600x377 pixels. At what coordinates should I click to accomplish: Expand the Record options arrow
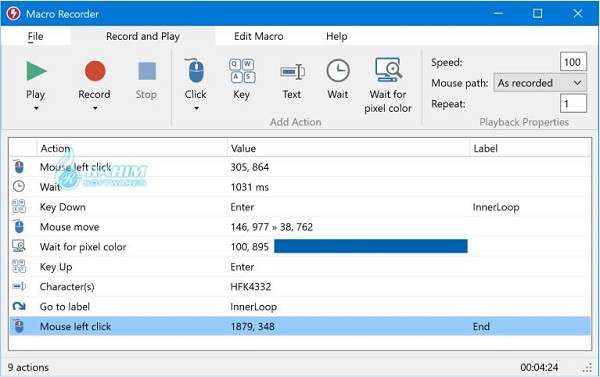tap(95, 108)
